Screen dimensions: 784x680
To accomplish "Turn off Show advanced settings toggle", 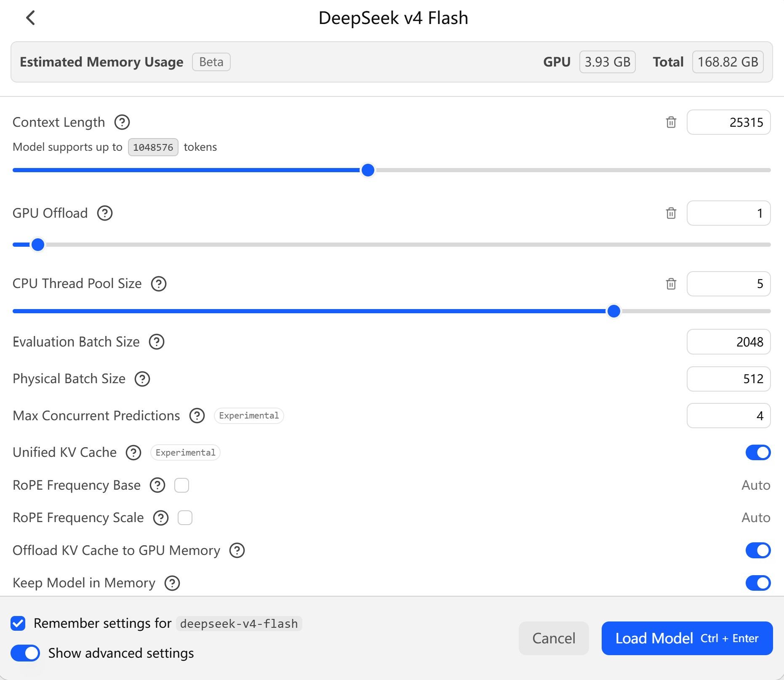I will pos(25,653).
